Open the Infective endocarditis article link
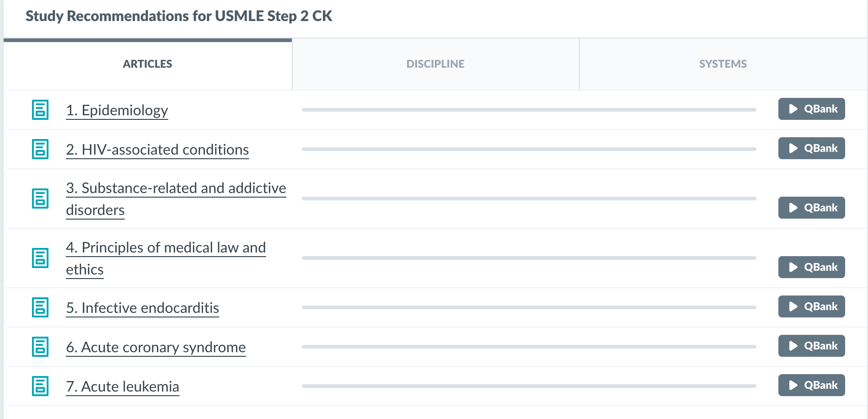 coord(143,308)
